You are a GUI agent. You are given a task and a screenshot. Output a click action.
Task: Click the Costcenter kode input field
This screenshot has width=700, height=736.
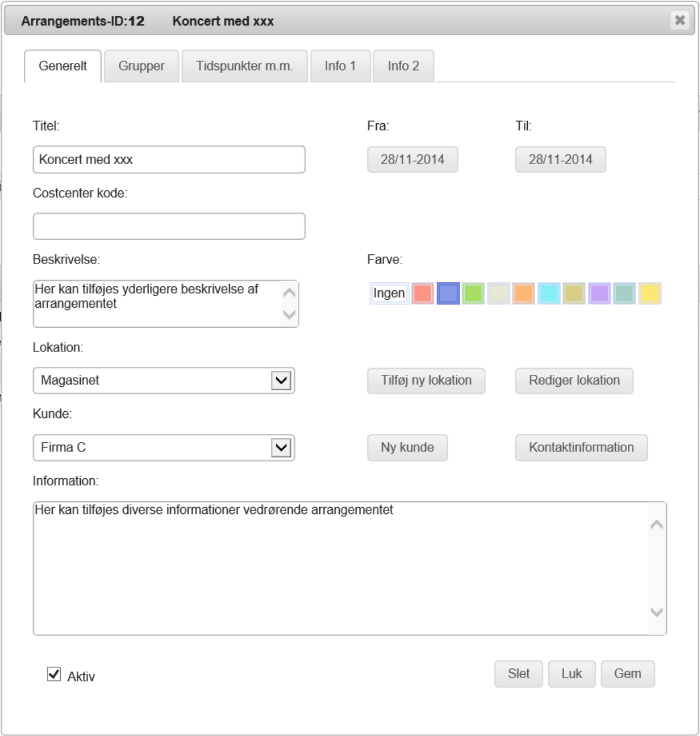pyautogui.click(x=169, y=227)
